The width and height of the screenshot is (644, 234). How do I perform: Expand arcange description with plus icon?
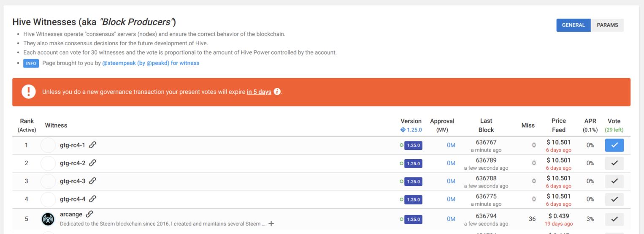coord(271,223)
